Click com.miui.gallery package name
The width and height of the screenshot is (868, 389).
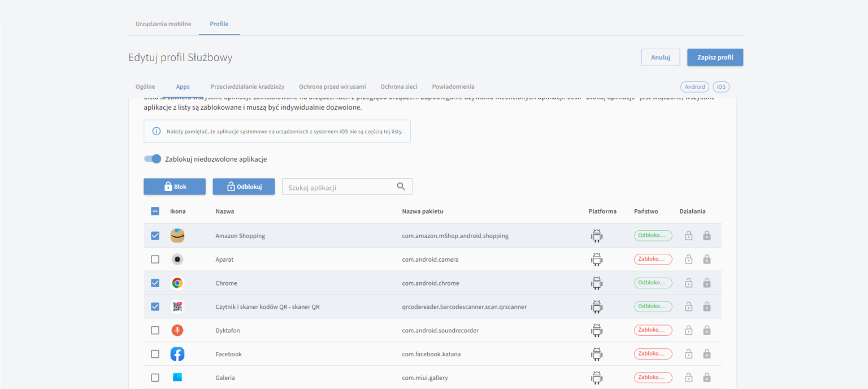tap(424, 378)
